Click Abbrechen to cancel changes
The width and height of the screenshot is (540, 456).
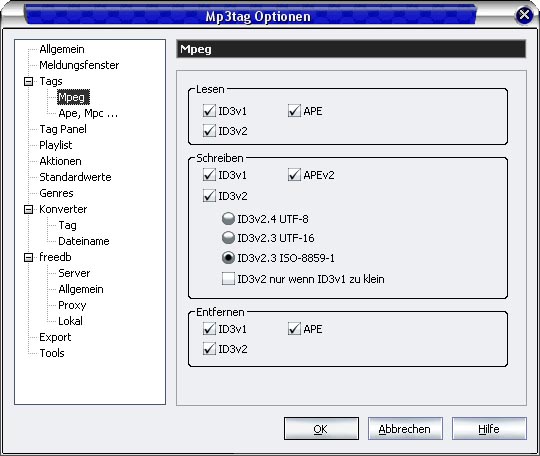coord(405,429)
